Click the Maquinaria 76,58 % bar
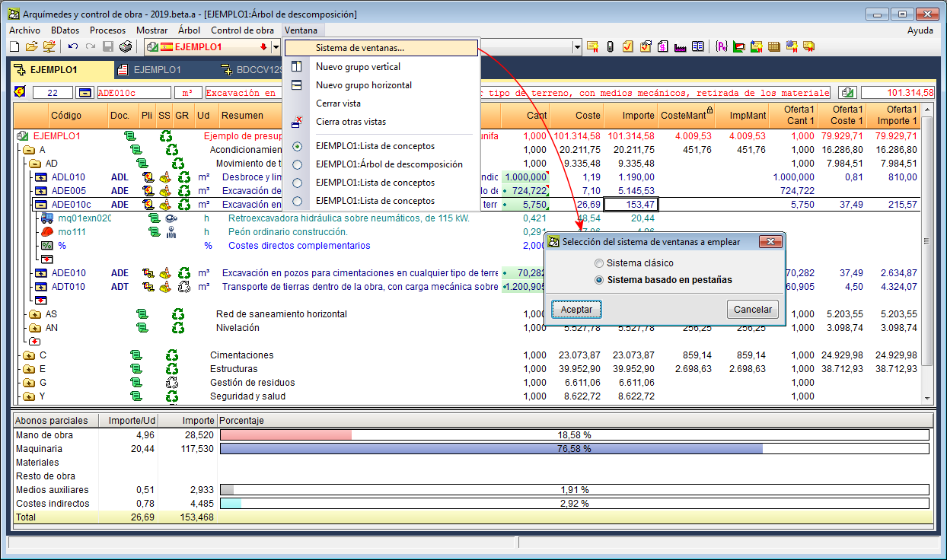The width and height of the screenshot is (947, 560). pos(574,449)
